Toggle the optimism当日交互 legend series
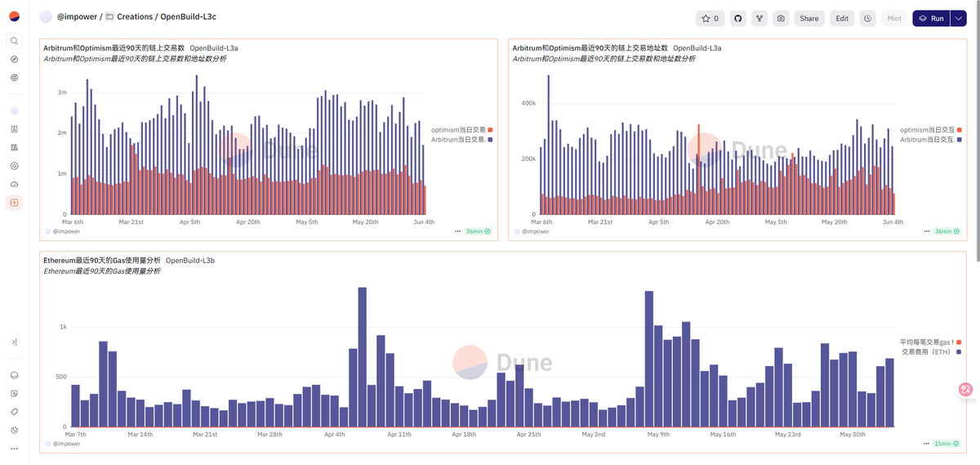This screenshot has width=980, height=465. 931,130
